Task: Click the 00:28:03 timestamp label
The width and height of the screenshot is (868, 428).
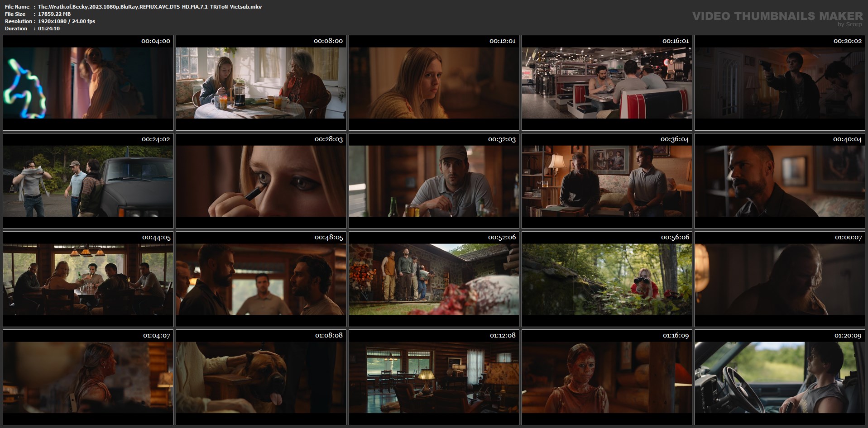Action: point(329,139)
